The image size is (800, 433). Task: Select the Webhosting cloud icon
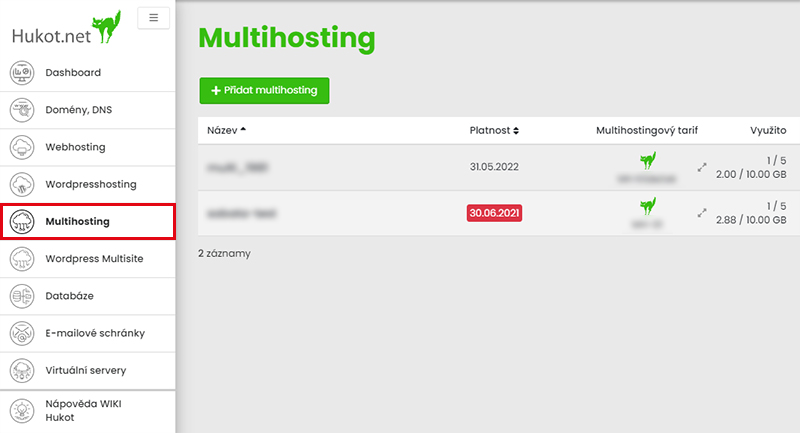(x=22, y=148)
